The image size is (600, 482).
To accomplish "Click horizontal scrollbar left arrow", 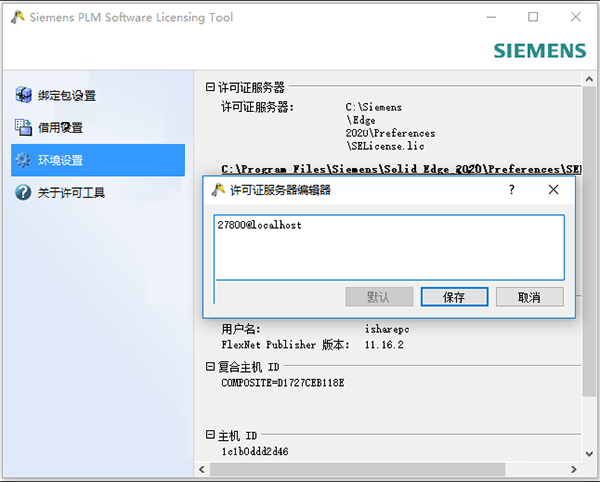I will coord(202,469).
